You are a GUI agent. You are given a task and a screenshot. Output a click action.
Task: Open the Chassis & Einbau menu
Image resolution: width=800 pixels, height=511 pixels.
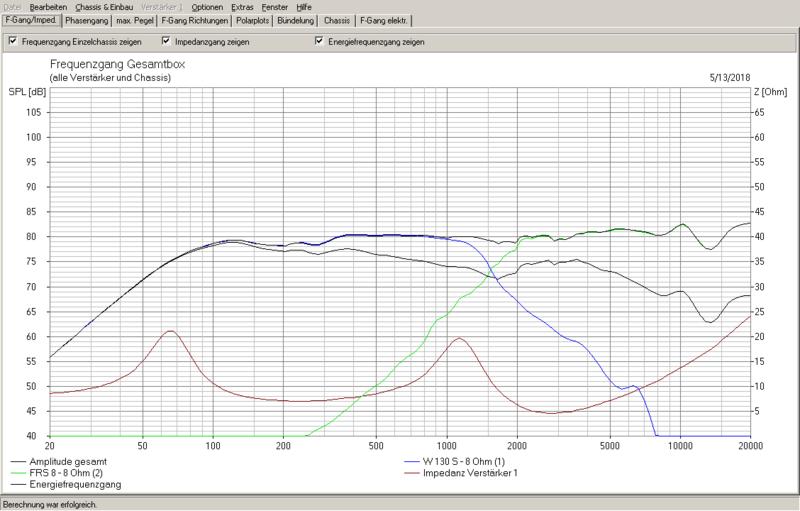pos(105,7)
